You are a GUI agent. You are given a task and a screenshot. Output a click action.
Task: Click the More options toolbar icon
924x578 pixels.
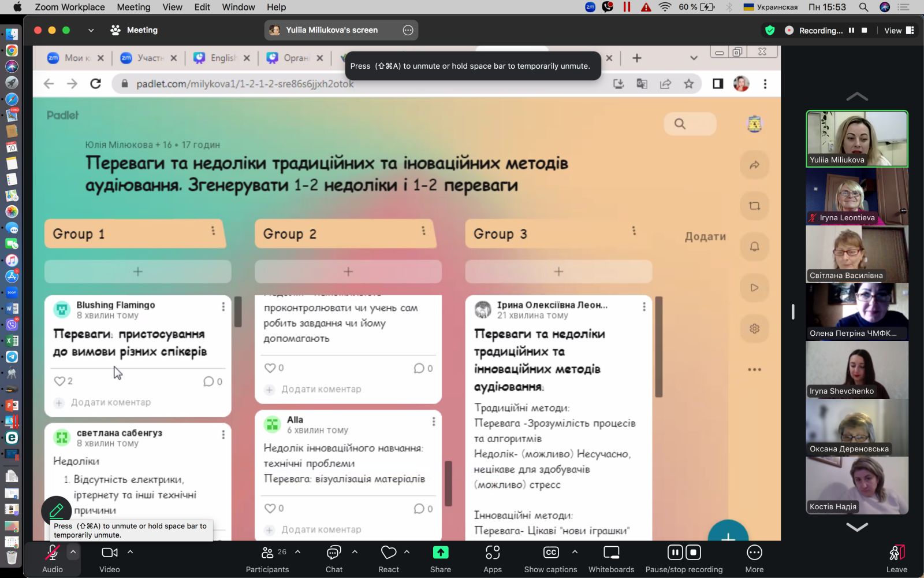point(754,553)
